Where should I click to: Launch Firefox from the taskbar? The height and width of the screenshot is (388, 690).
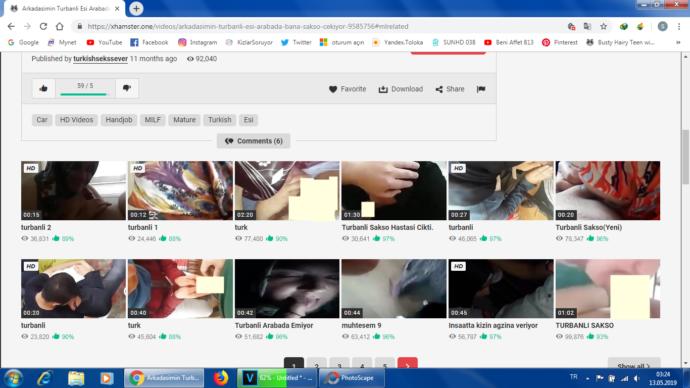pos(221,378)
